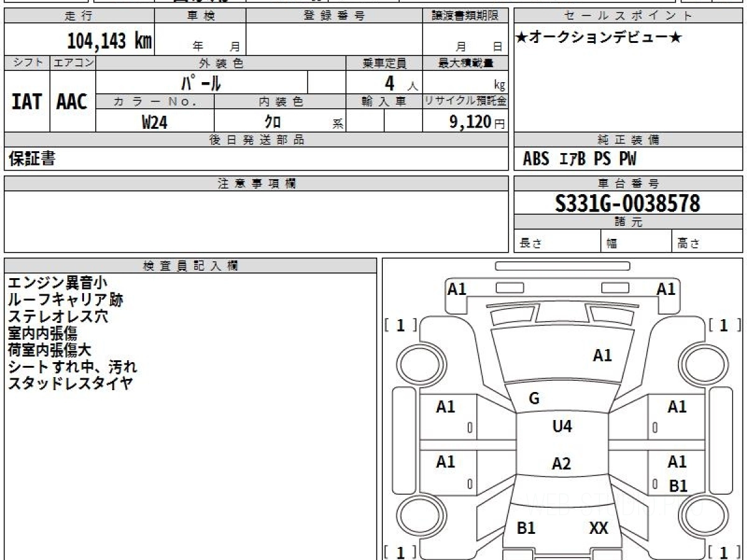Click the シフト header cell

coord(27,63)
